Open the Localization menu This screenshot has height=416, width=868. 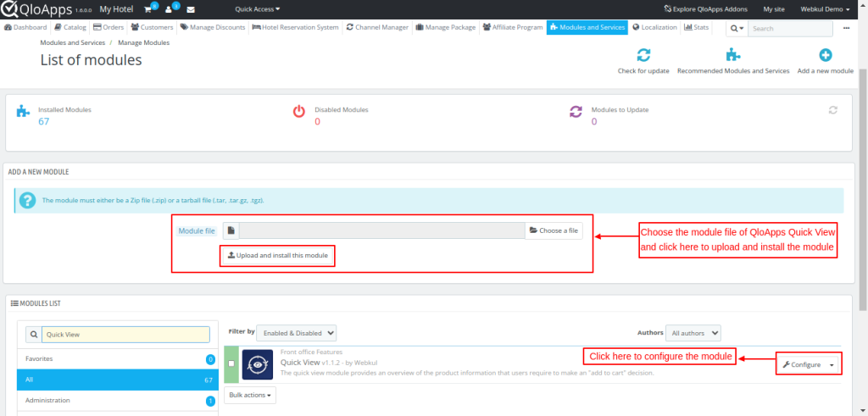coord(654,27)
